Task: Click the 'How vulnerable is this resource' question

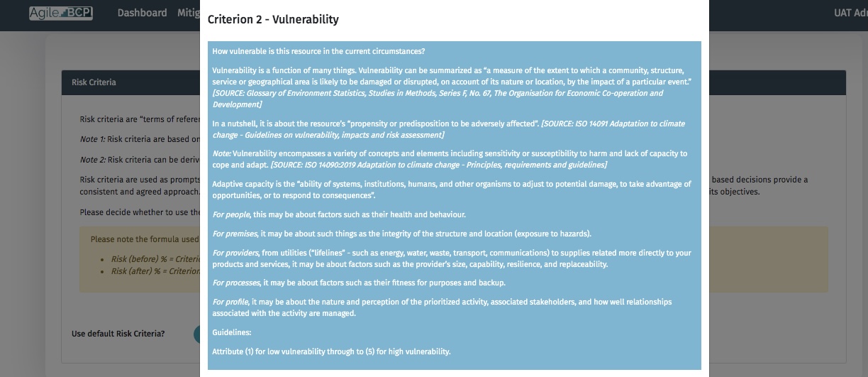Action: pyautogui.click(x=318, y=51)
